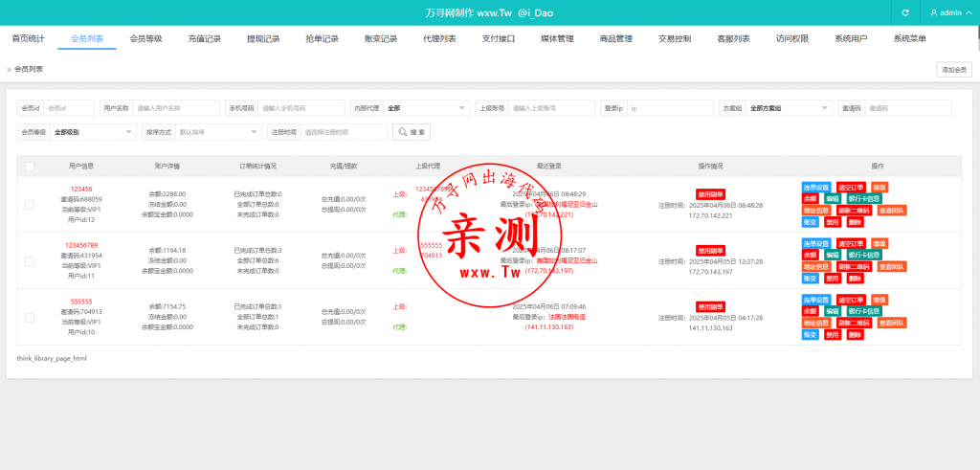Viewport: 980px width, 470px height.
Task: Open the 支付接口 tab
Action: [x=498, y=38]
